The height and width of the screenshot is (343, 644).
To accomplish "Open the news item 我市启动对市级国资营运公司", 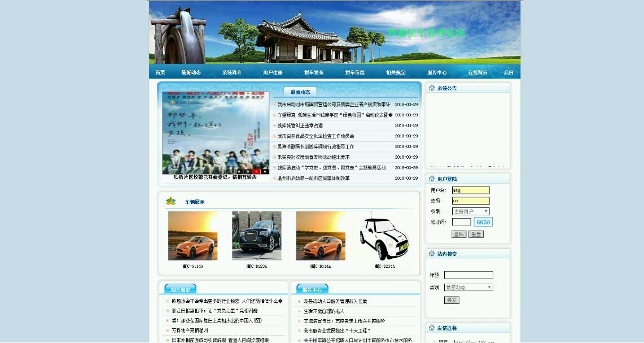I will pos(334,105).
